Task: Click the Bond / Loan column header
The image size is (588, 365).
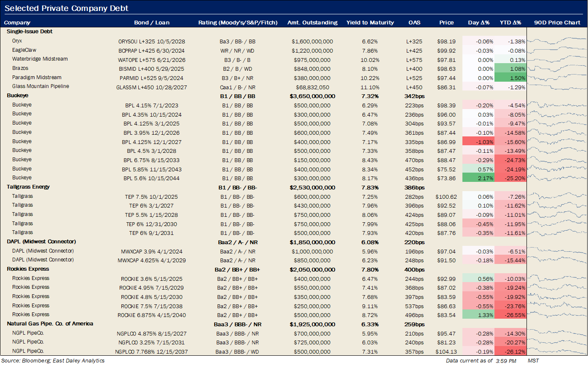Action: tap(152, 23)
